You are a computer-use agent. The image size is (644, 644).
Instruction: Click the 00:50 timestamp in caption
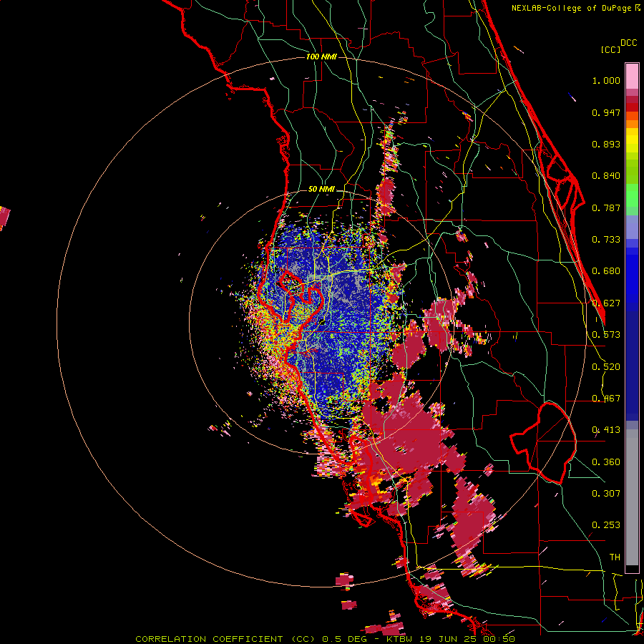coord(500,639)
